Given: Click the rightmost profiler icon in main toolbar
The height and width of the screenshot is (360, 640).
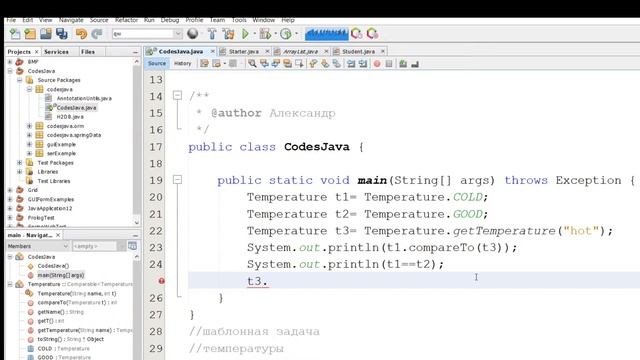Looking at the screenshot, I should coord(372,34).
